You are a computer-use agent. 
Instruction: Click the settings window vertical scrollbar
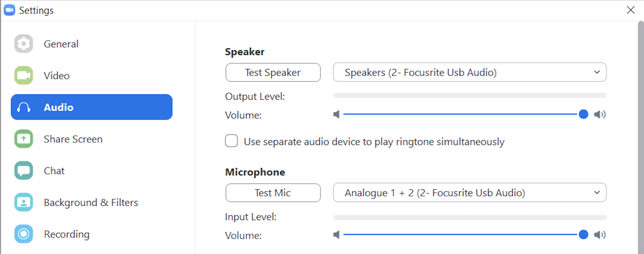(640, 137)
